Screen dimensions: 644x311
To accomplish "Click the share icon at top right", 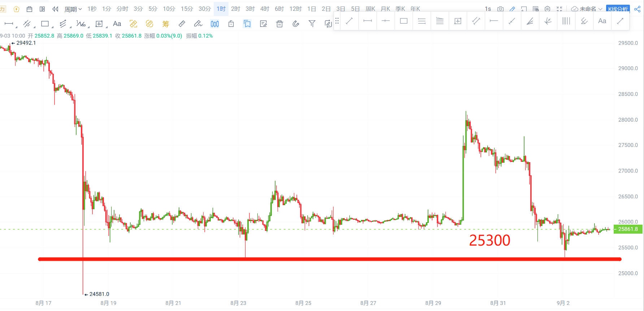I will click(x=637, y=9).
